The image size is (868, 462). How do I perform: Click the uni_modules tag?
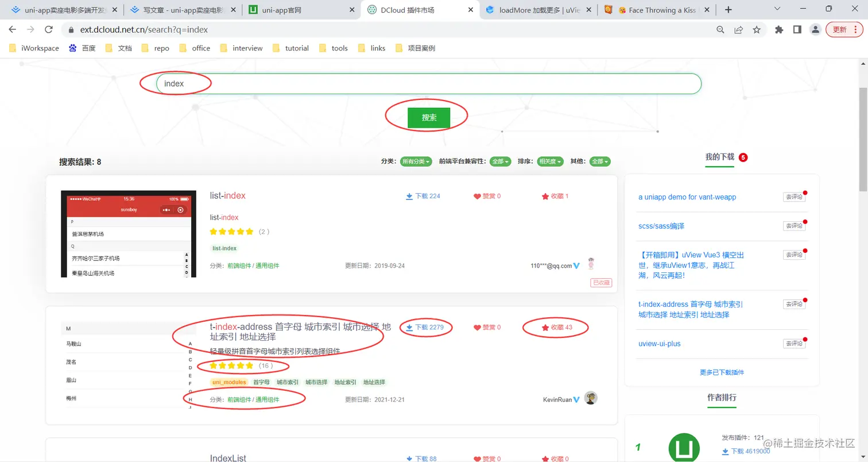coord(229,382)
